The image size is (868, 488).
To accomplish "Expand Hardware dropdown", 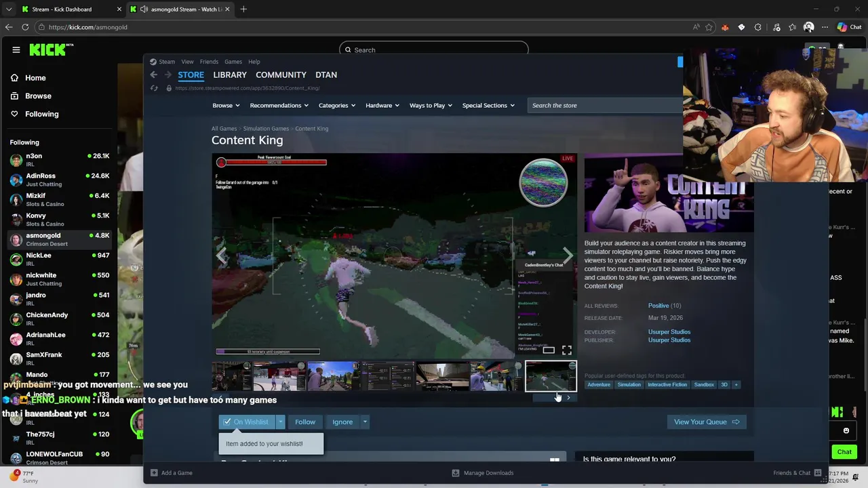I will 382,105.
